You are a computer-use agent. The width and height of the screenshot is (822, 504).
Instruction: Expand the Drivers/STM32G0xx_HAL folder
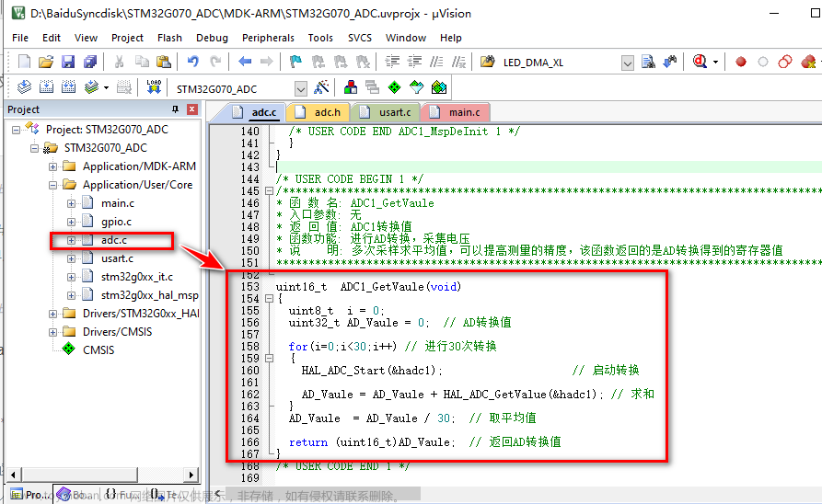pyautogui.click(x=53, y=314)
